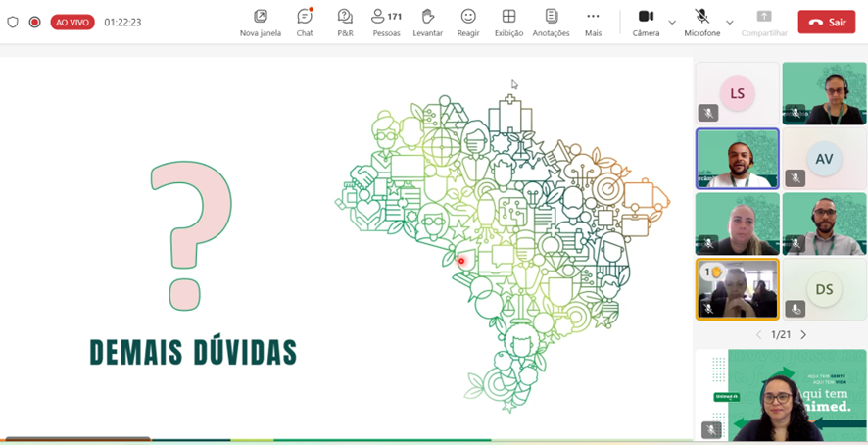
Task: Click the red recording indicator
Action: tap(35, 22)
